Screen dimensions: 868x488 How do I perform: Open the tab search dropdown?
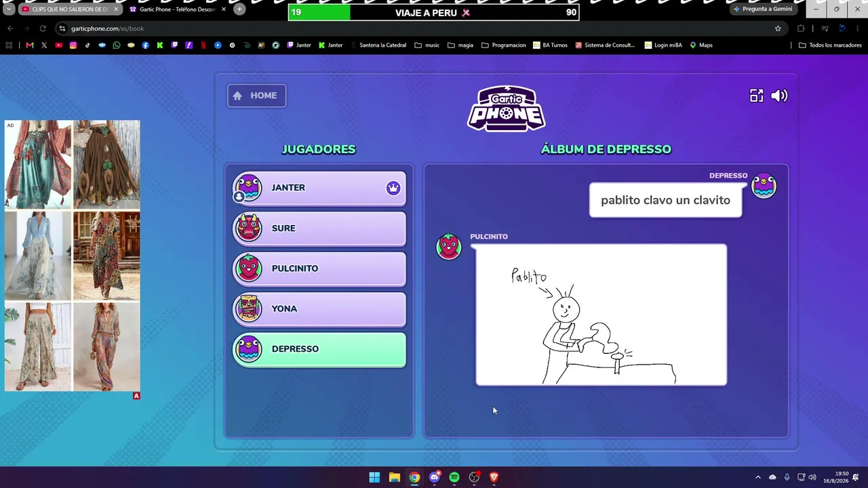coord(8,9)
